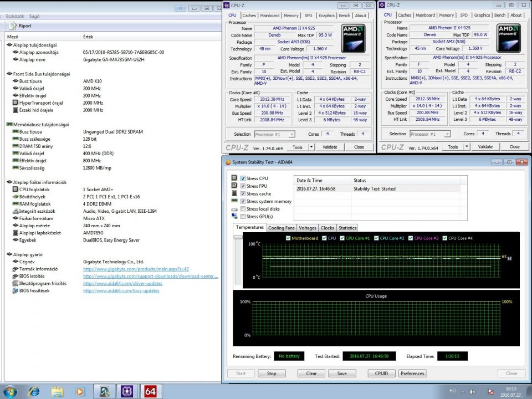The width and height of the screenshot is (532, 399).
Task: Show hidden tray icons arrow
Action: [x=463, y=392]
